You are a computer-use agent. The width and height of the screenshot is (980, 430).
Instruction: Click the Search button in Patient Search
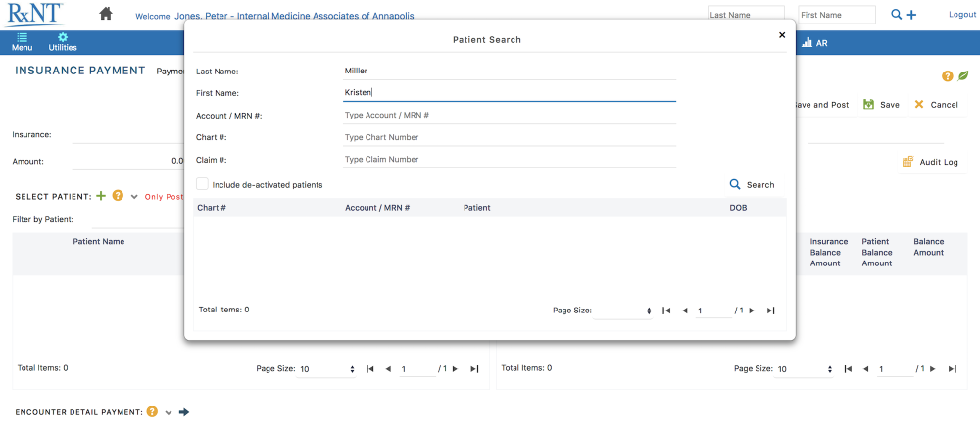(x=753, y=185)
